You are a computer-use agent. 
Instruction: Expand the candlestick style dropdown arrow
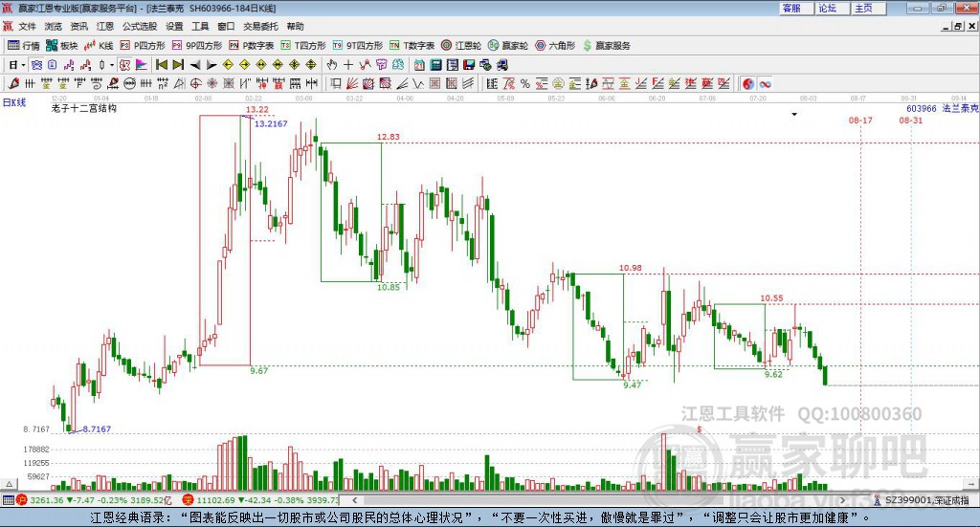tap(112, 65)
